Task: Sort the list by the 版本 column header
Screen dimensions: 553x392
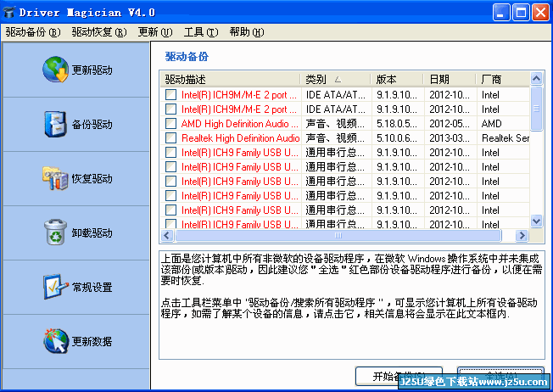Action: 398,80
